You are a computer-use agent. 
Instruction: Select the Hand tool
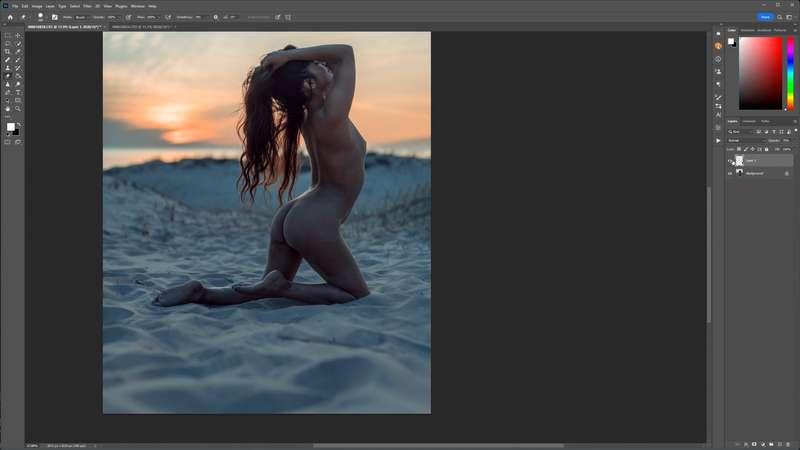click(8, 109)
